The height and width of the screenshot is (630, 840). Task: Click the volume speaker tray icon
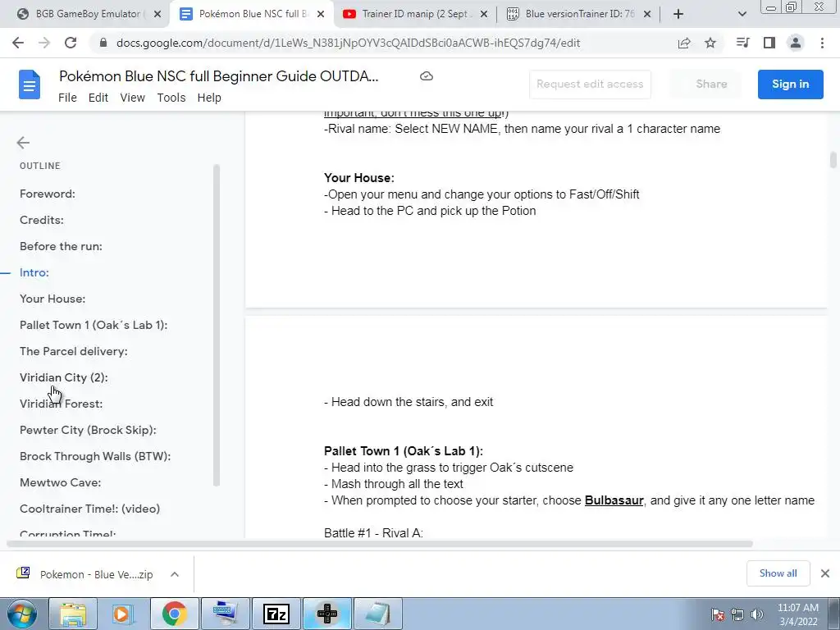tap(757, 614)
